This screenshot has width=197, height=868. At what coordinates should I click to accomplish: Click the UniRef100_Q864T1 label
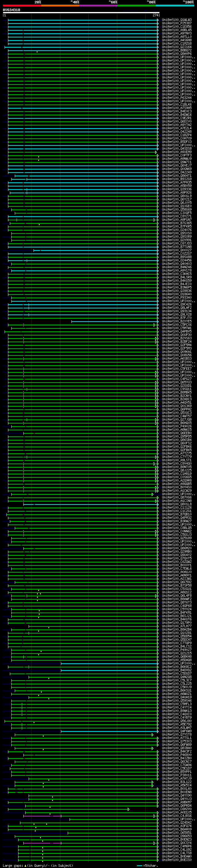(x=176, y=176)
